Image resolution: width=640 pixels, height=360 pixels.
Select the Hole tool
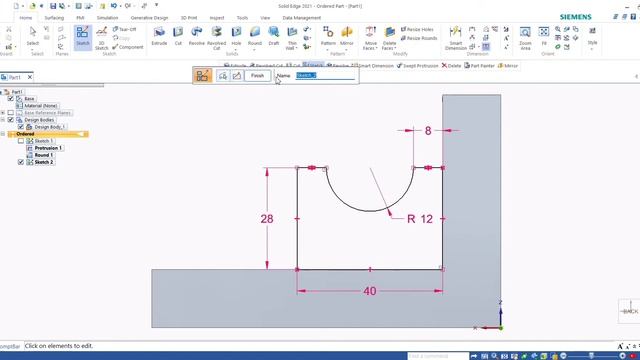coord(236,36)
